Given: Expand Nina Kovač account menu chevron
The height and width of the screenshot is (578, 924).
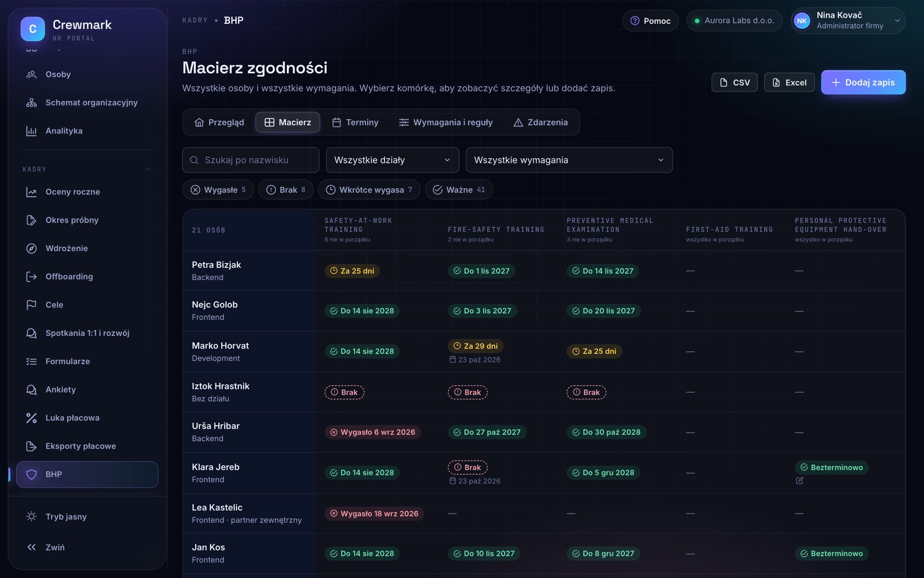Looking at the screenshot, I should pos(897,21).
